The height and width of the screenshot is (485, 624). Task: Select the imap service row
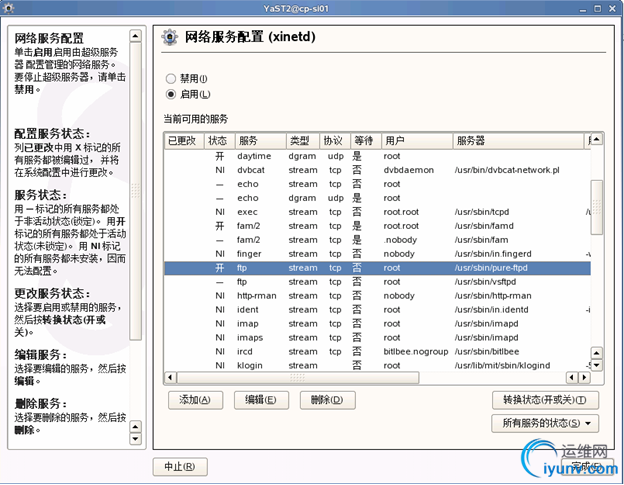point(377,324)
